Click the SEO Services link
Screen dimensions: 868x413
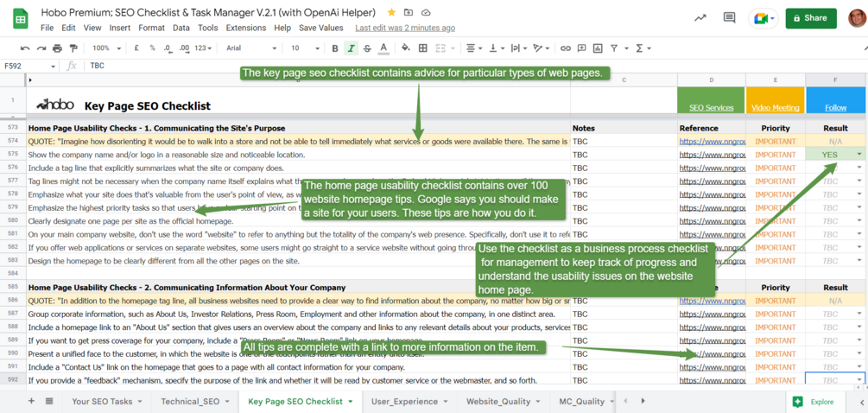[x=712, y=108]
